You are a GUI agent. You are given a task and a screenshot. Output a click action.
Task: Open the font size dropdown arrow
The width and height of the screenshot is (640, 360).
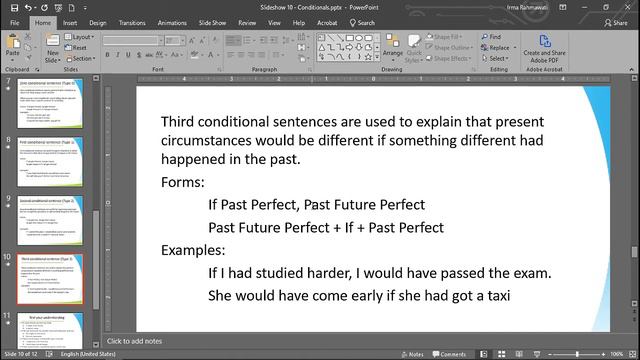click(182, 40)
